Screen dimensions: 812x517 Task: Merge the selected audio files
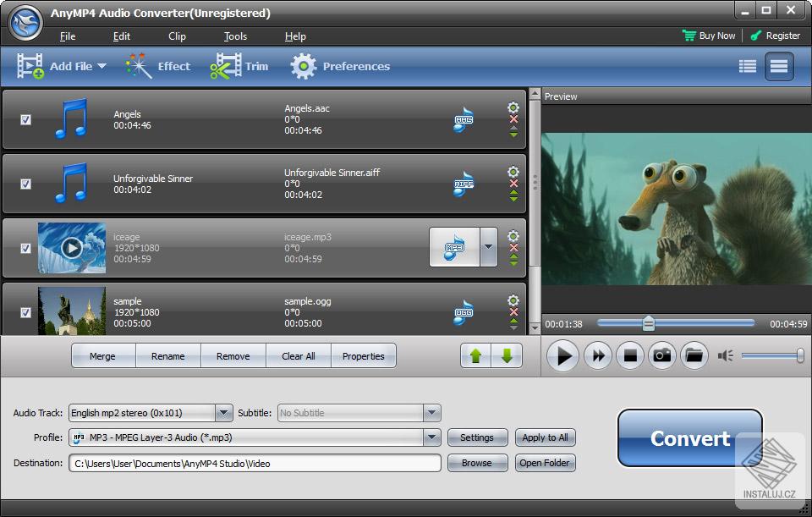(102, 355)
